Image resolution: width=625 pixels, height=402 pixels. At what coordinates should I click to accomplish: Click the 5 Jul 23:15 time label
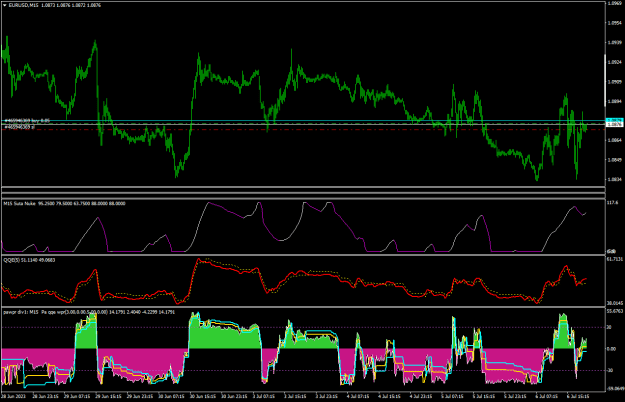point(515,397)
